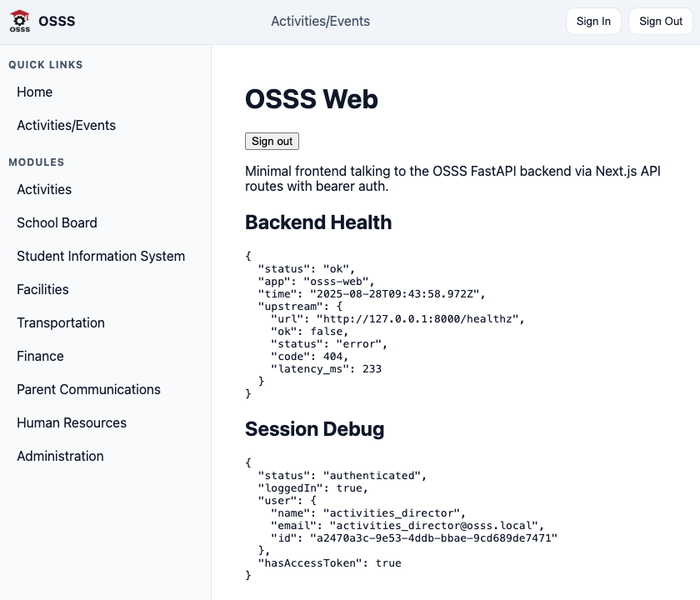This screenshot has width=700, height=600.
Task: Click the OSSS brand name in header
Action: tap(57, 21)
